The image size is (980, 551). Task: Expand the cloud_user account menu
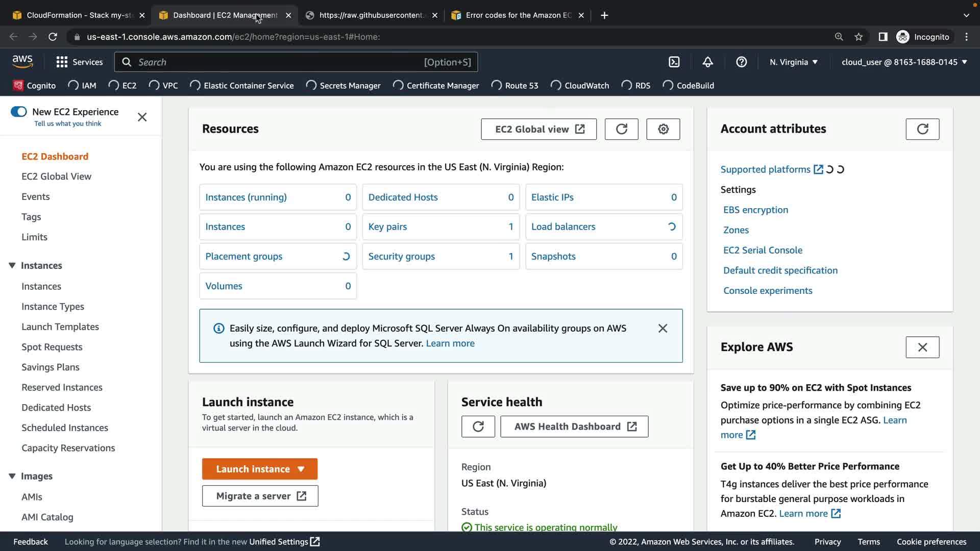point(904,62)
